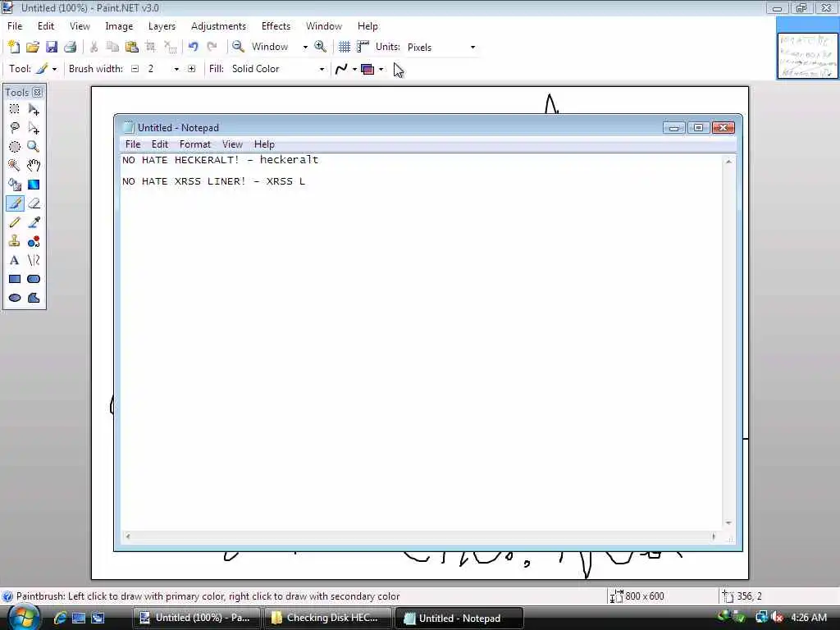The height and width of the screenshot is (630, 840).
Task: Select the Recolor tool
Action: pos(34,241)
